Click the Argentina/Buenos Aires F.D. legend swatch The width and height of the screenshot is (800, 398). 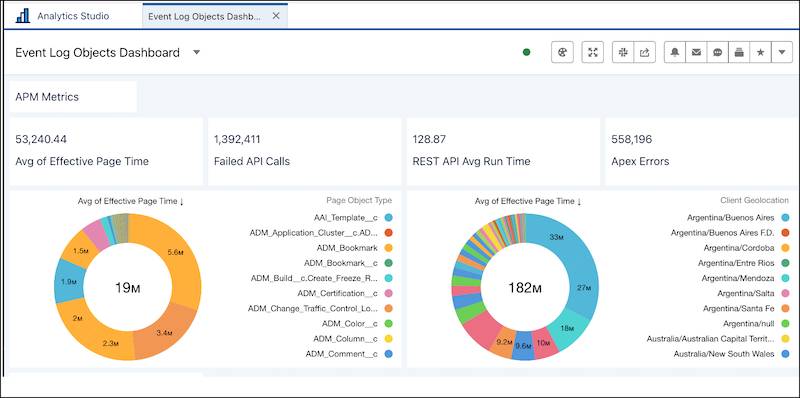[785, 233]
